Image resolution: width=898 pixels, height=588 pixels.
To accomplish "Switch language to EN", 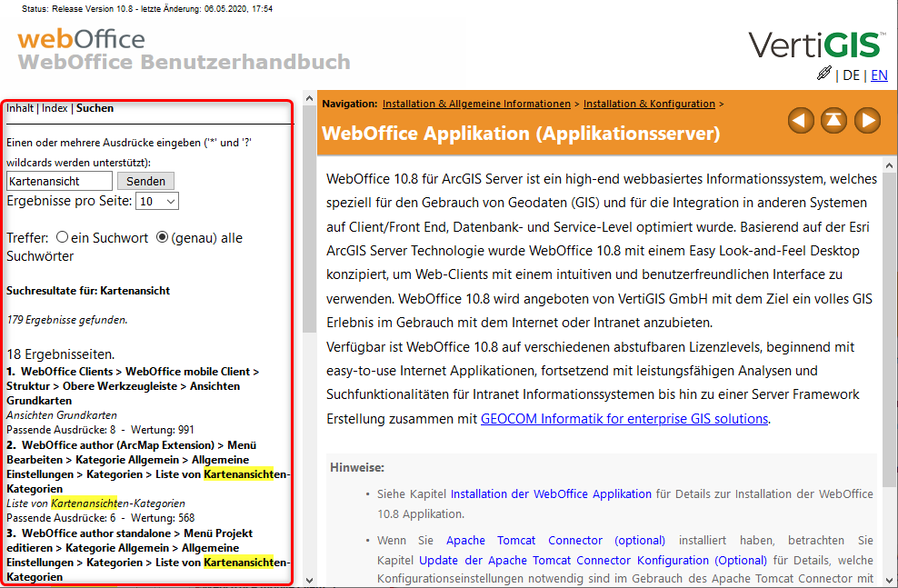I will point(879,75).
